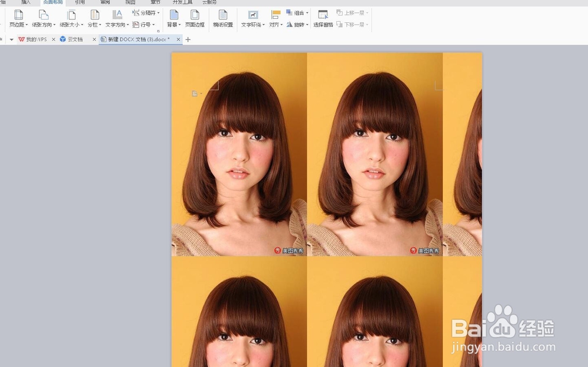Screen dimensions: 588x367
Task: Select the 页面布局 ribbon tab
Action: [x=53, y=2]
